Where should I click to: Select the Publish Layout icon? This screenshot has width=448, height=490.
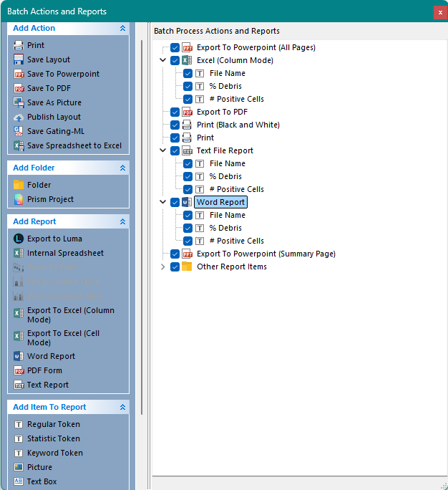click(x=19, y=117)
